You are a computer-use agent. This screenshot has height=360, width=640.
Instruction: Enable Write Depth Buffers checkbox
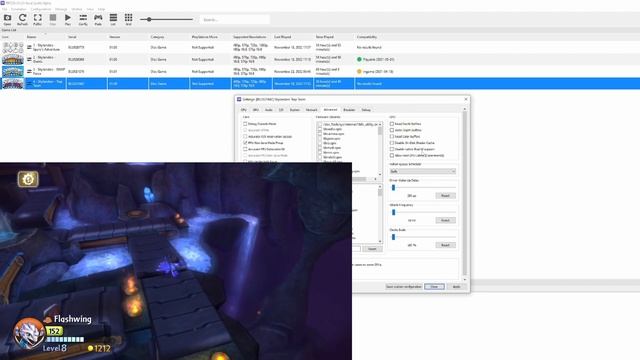[x=392, y=130]
